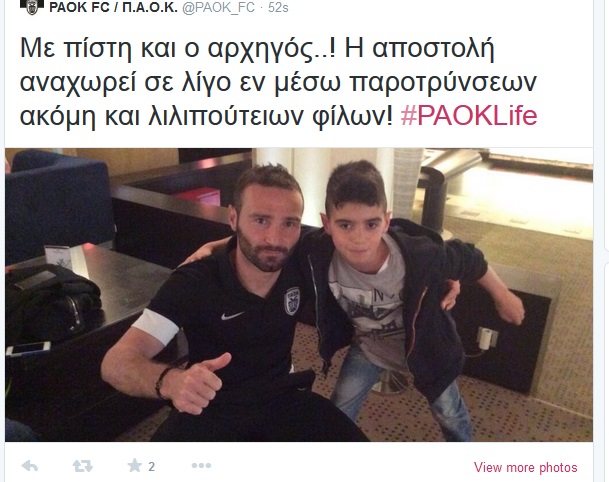
Task: Reply to the PAOK FC tweet
Action: (30, 466)
